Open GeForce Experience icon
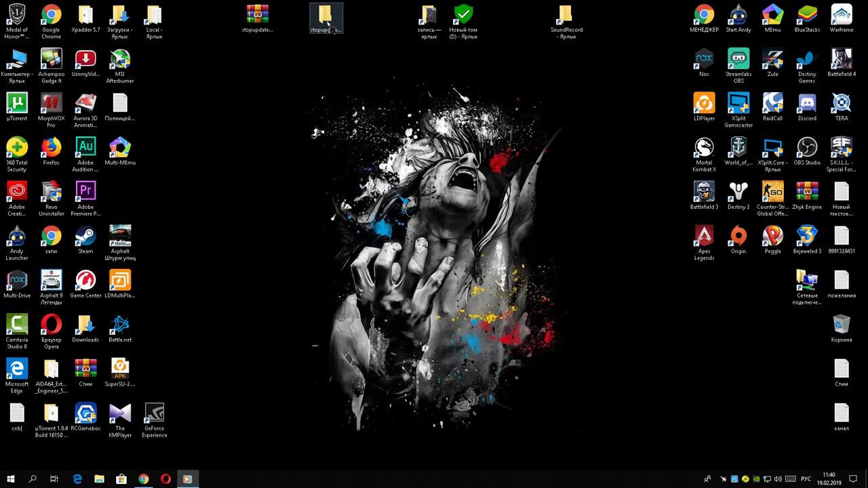 [155, 420]
